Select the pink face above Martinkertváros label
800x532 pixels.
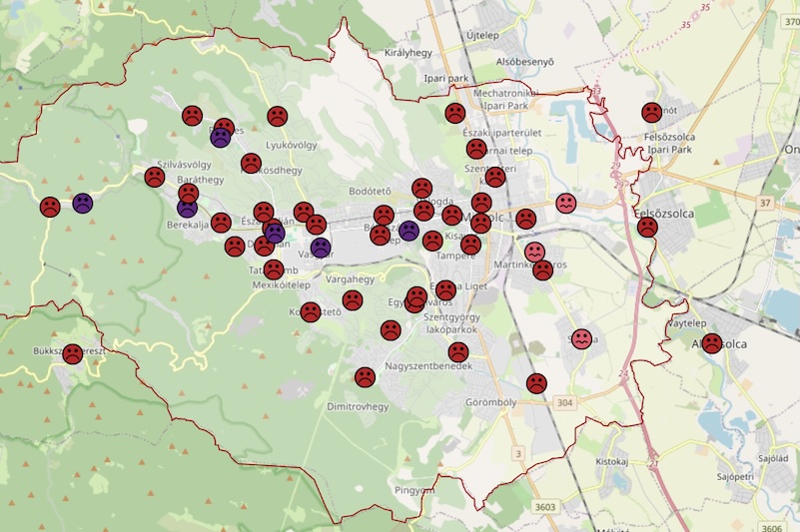(534, 252)
